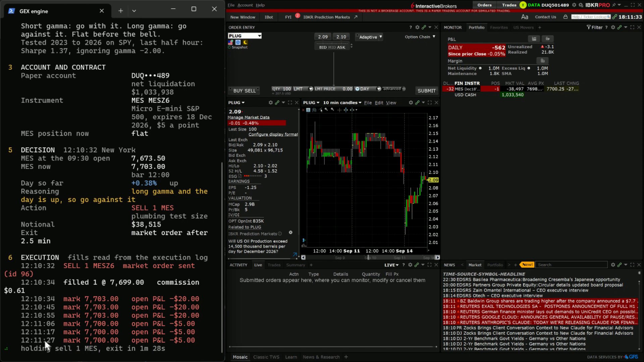Open the PLUG ticker dropdown in Order Entry
Screen dimensions: 644x362
259,36
